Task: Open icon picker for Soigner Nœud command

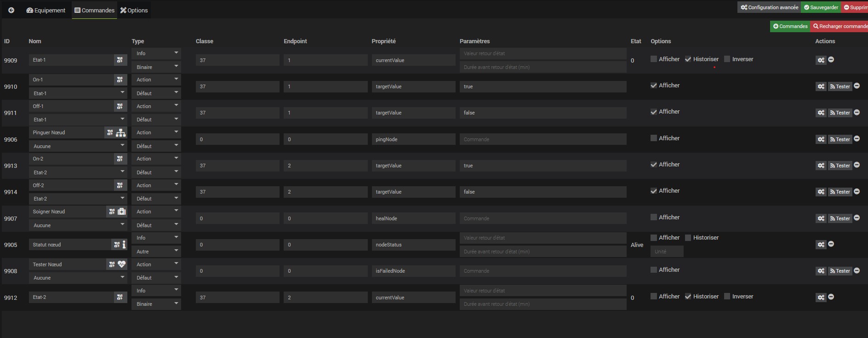Action: pyautogui.click(x=112, y=212)
